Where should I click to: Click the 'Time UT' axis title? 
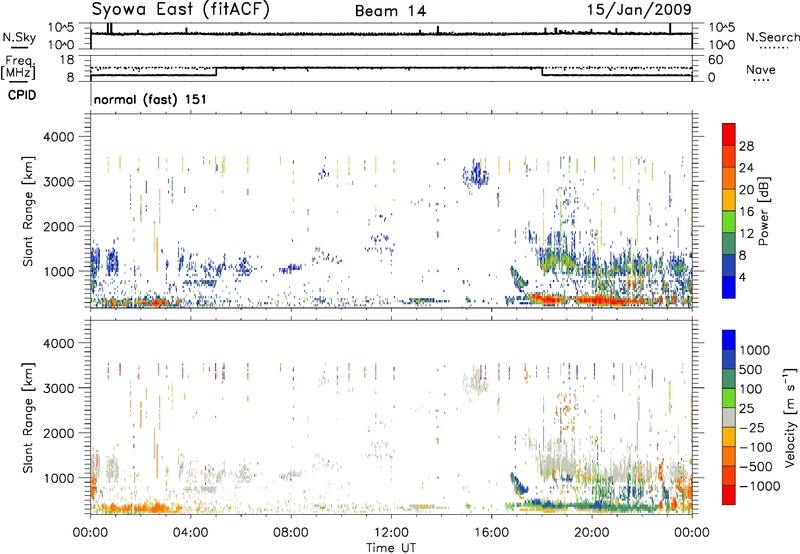tap(391, 548)
